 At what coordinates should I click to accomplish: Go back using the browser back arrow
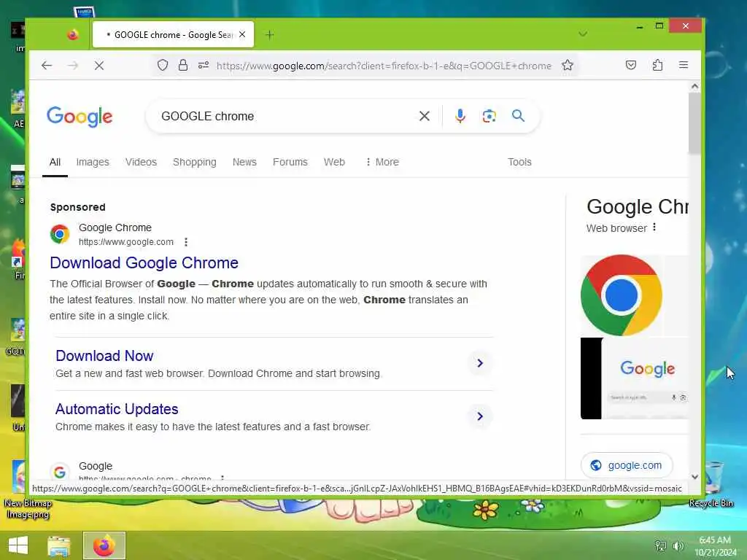click(x=47, y=66)
